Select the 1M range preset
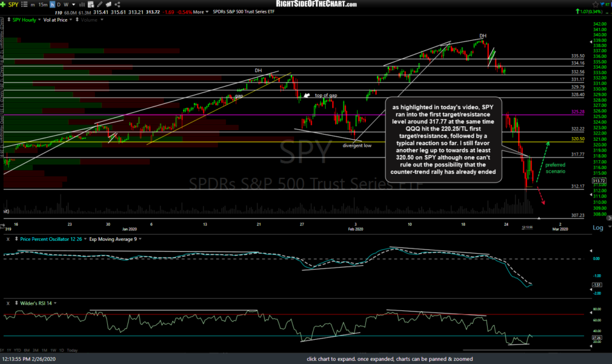 tap(44, 350)
